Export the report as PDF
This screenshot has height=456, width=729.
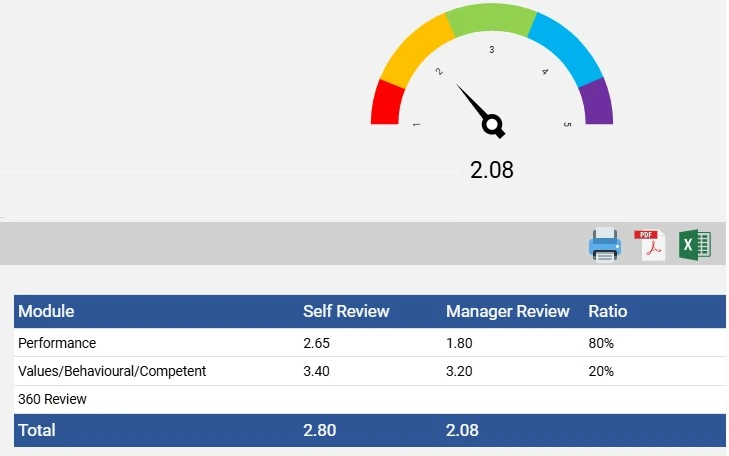tap(650, 245)
